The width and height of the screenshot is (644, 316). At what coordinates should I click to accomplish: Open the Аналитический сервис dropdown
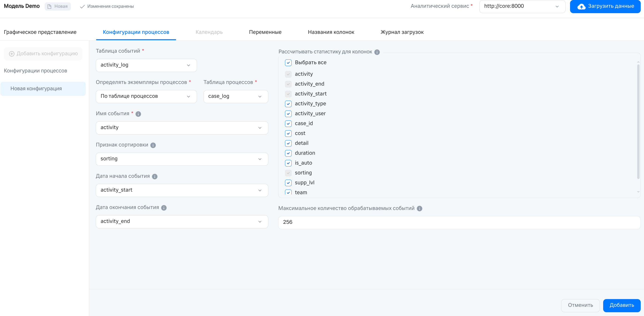(x=522, y=7)
